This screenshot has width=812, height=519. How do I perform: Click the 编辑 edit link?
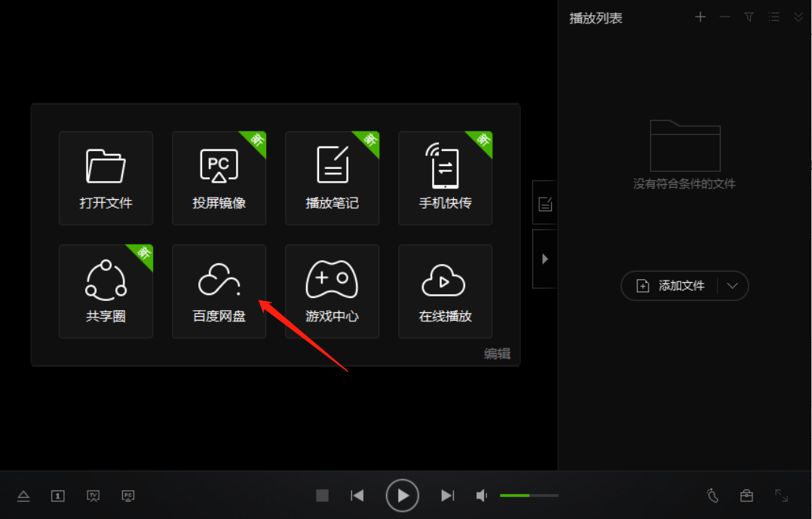[x=497, y=354]
